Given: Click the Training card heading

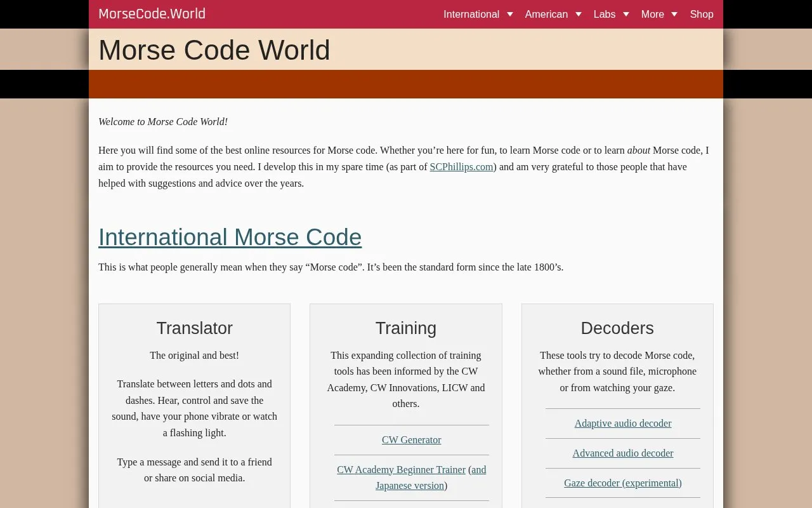Looking at the screenshot, I should click(406, 328).
